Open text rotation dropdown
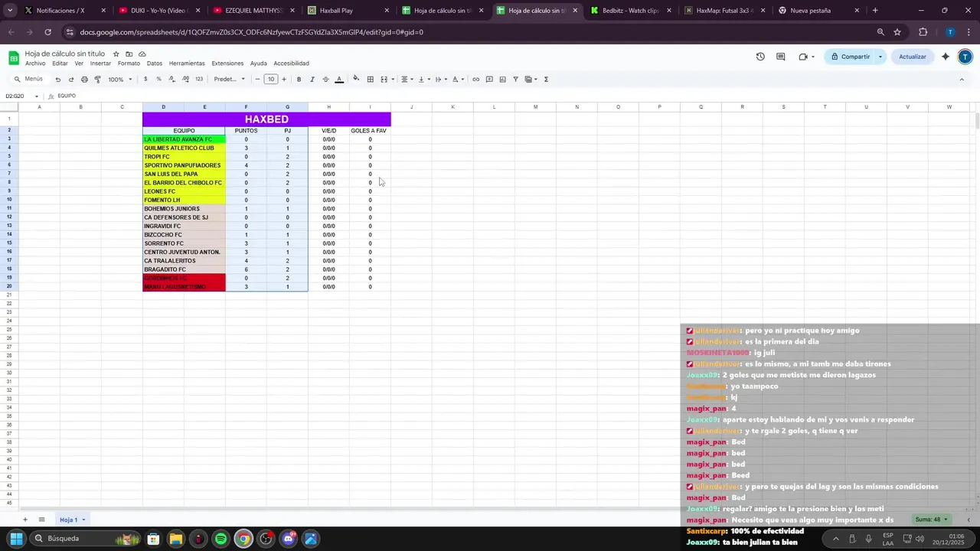 458,80
